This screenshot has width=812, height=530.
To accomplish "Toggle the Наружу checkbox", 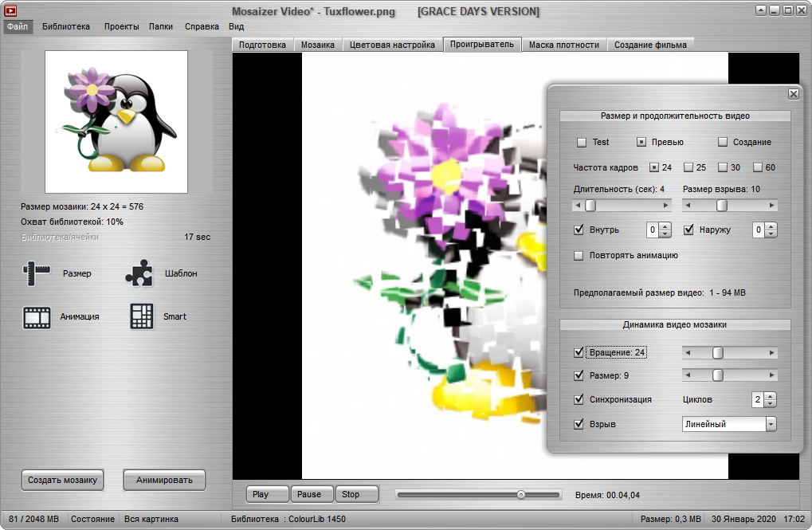I will click(x=688, y=230).
